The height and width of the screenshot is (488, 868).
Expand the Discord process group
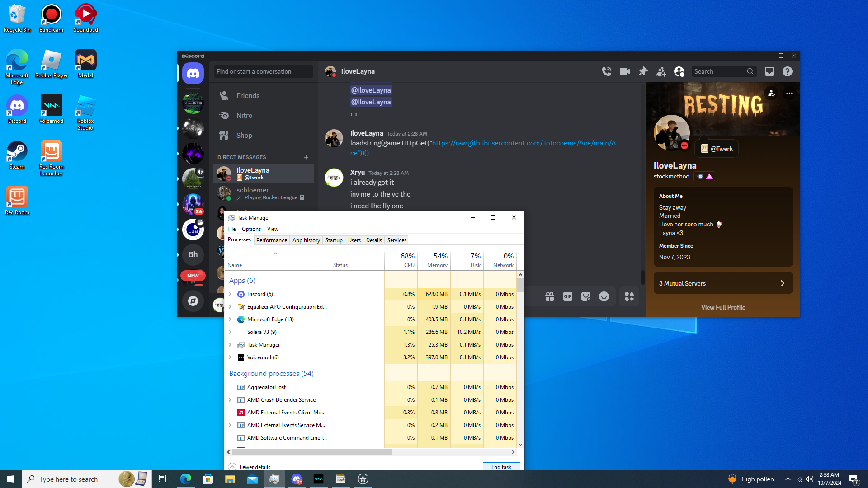pos(230,294)
